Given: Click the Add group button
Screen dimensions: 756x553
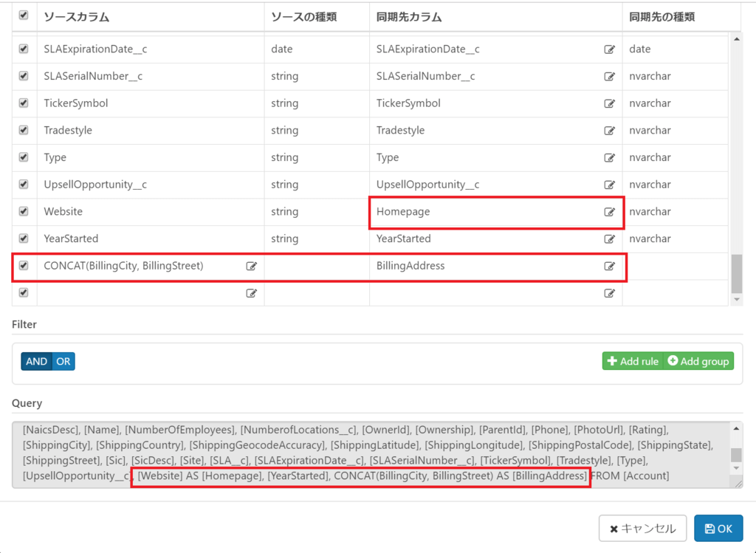Looking at the screenshot, I should coord(698,361).
